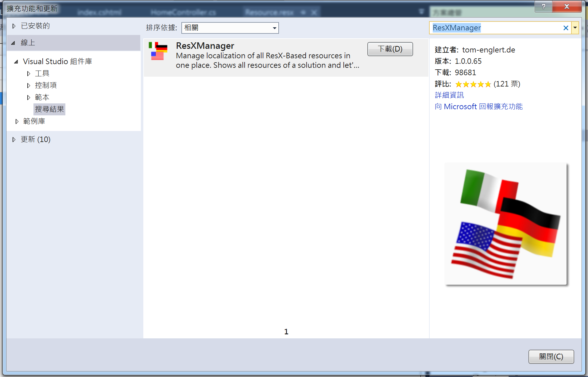
Task: Click the 建立者: tom-englert.de creator text
Action: coord(475,50)
